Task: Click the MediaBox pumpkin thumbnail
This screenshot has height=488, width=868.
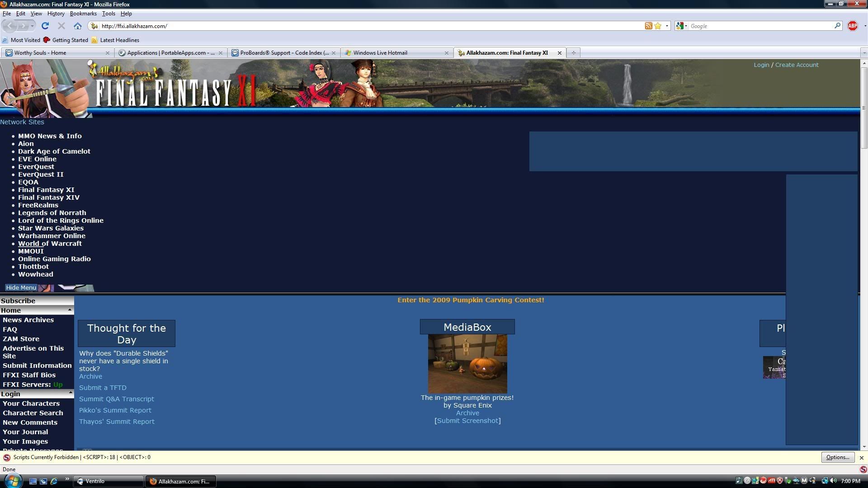Action: tap(467, 364)
